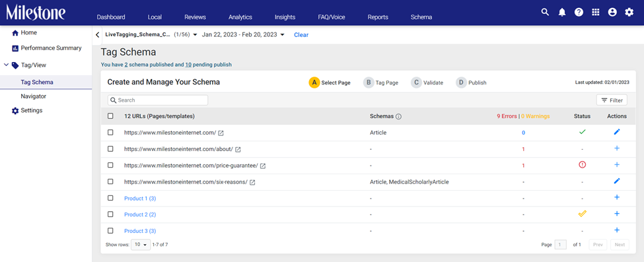Open notifications bell
Screen dimensions: 644x262
[x=562, y=13]
